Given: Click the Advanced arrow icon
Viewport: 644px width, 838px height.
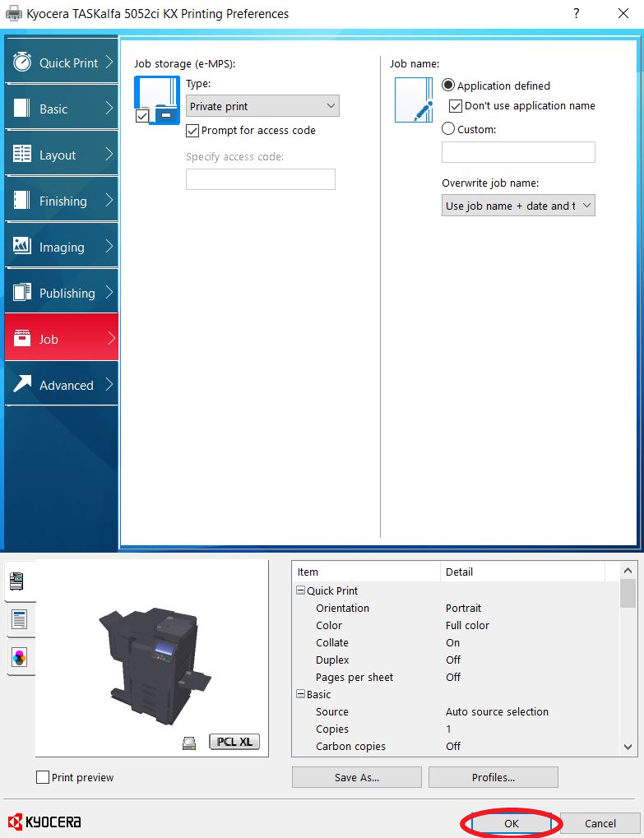Looking at the screenshot, I should click(22, 383).
